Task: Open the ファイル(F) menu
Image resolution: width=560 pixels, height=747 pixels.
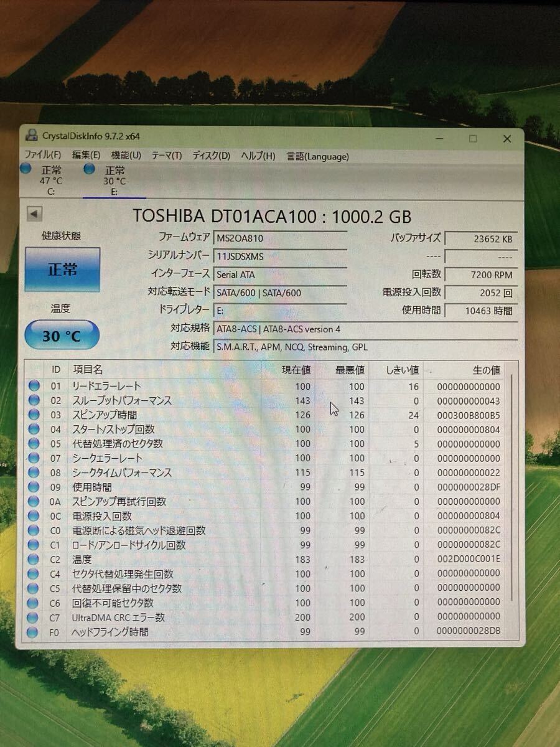Action: (x=43, y=155)
